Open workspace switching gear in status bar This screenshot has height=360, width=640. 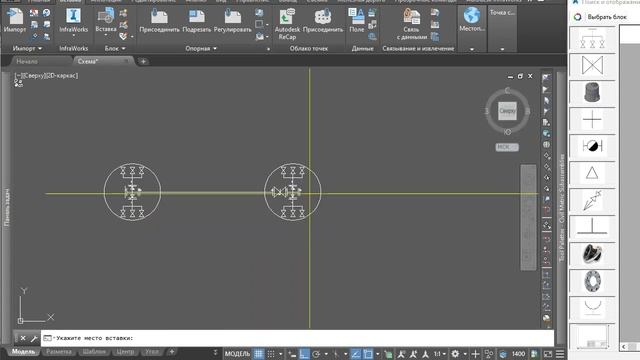[456, 353]
